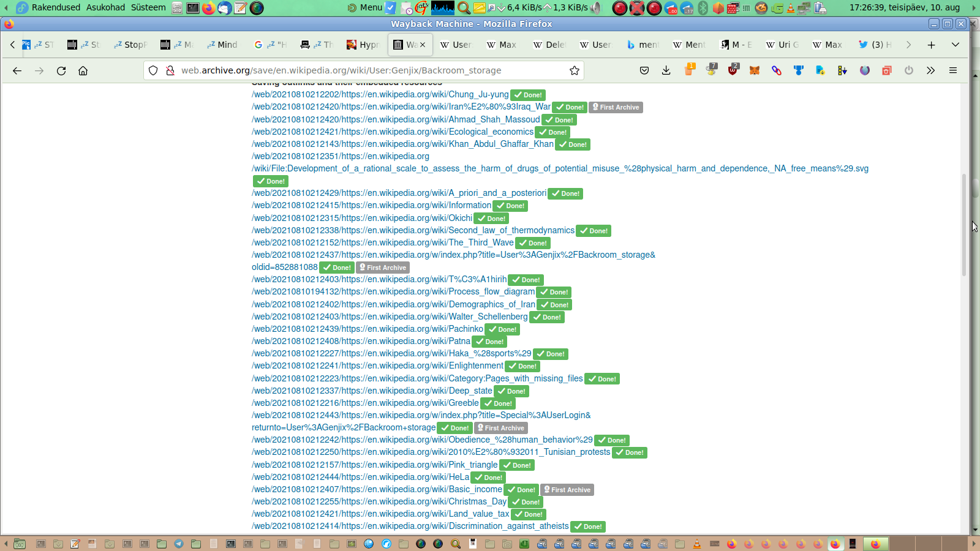Open the Firefox downloads panel
This screenshot has width=980, height=551.
coord(666,70)
